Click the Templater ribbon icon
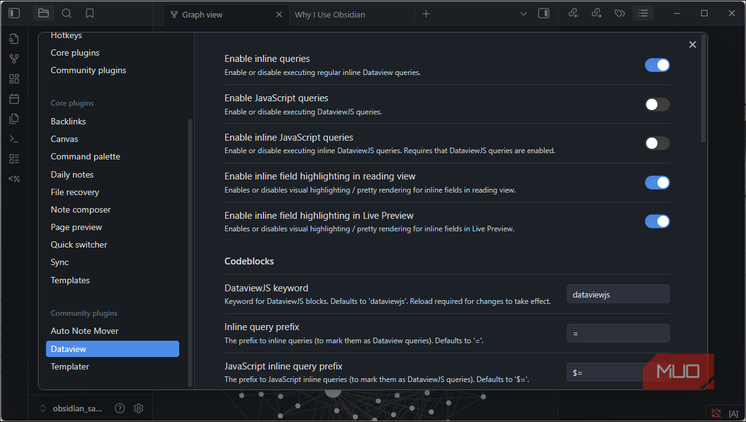The height and width of the screenshot is (422, 746). (14, 179)
